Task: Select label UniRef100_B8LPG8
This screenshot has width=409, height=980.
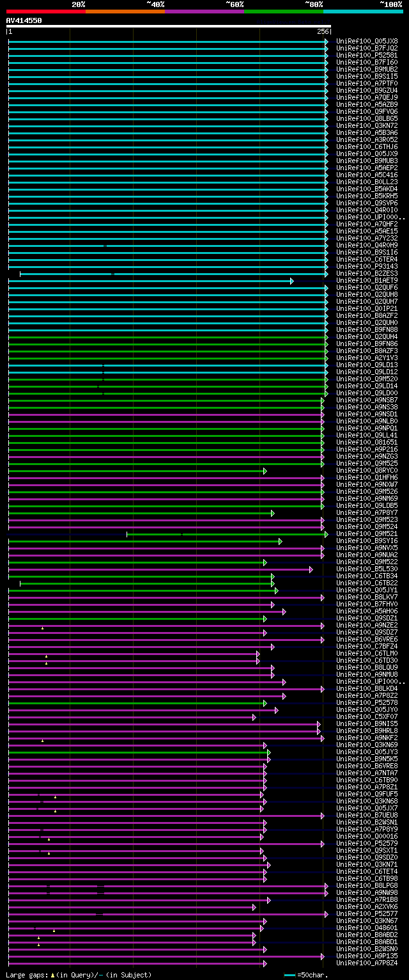Action: coord(367,885)
